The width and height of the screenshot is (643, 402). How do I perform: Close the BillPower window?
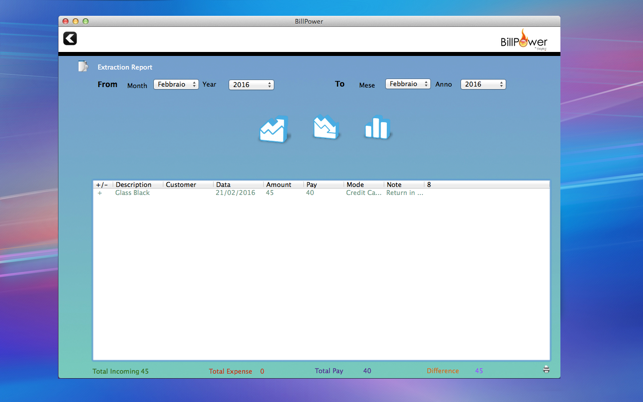coord(65,21)
